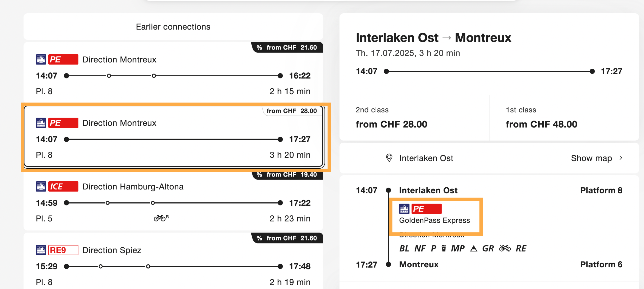644x289 pixels.
Task: Load Earlier connections
Action: tap(173, 27)
